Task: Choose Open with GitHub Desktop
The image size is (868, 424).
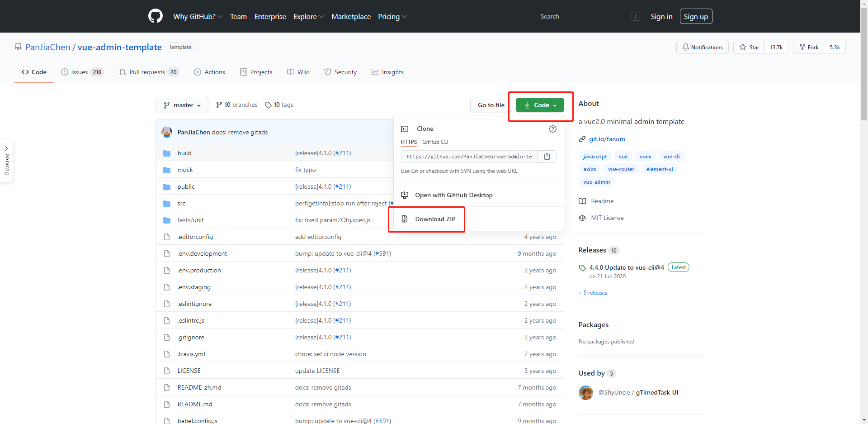Action: click(454, 195)
